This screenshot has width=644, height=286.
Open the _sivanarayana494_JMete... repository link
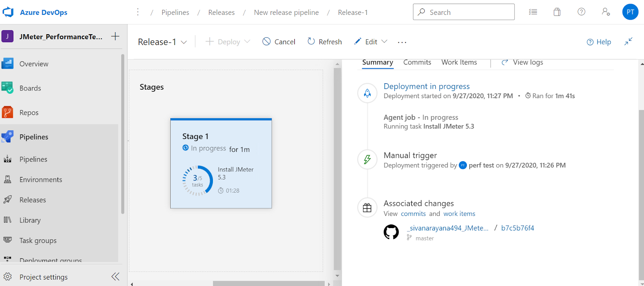448,228
